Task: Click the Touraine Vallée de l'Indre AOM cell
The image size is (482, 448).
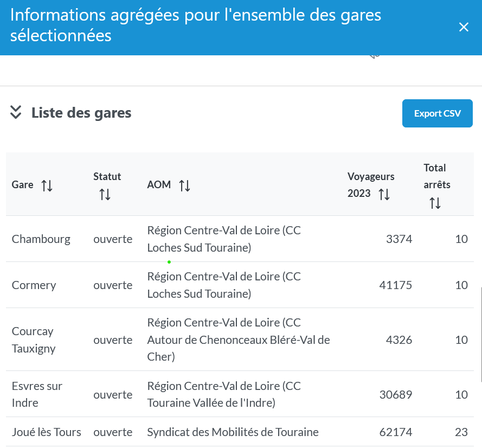Action: (223, 394)
